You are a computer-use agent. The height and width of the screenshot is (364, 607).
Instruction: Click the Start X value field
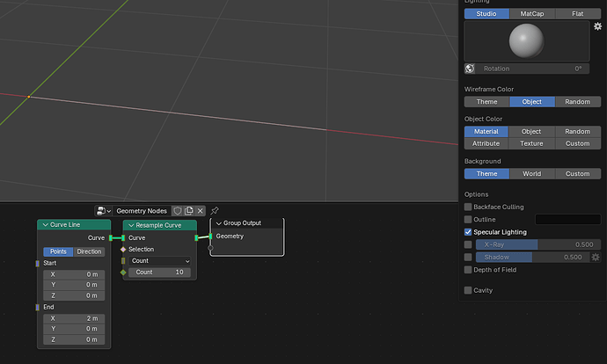point(74,274)
